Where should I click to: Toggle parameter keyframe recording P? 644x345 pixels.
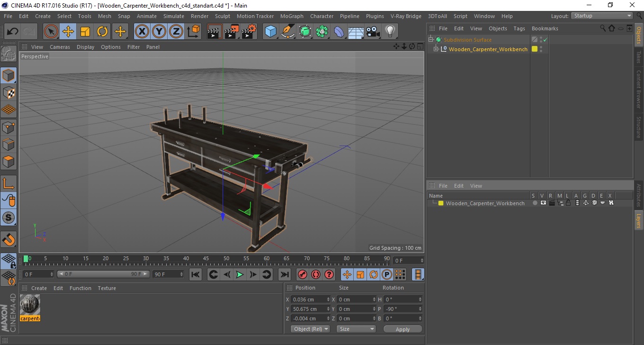(x=387, y=274)
